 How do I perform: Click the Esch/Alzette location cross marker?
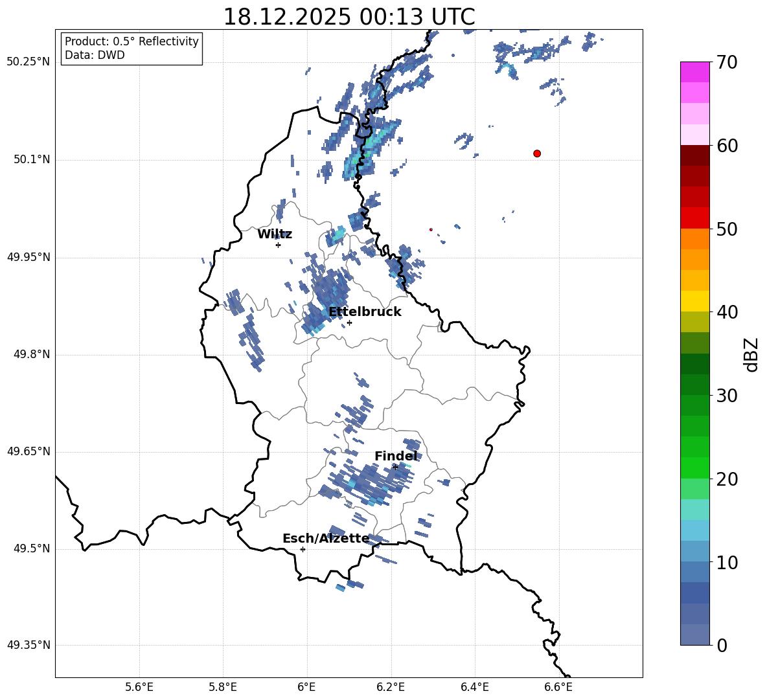[x=303, y=549]
